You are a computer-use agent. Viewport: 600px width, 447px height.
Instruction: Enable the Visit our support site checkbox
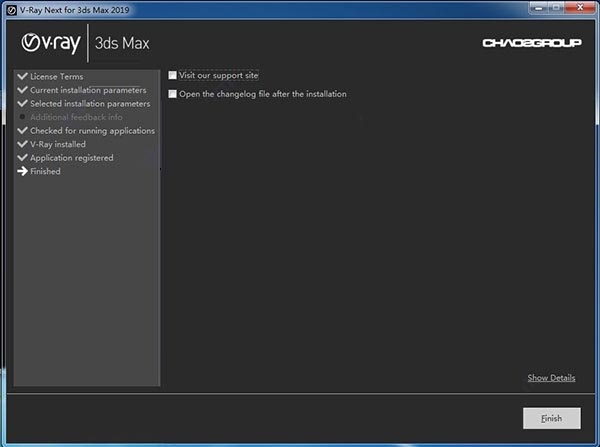click(172, 75)
